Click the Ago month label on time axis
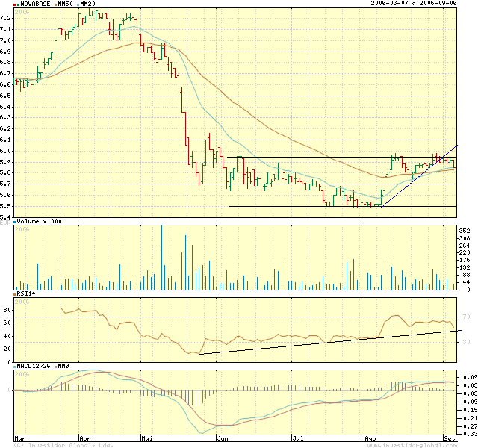478x448 pixels. click(x=370, y=438)
